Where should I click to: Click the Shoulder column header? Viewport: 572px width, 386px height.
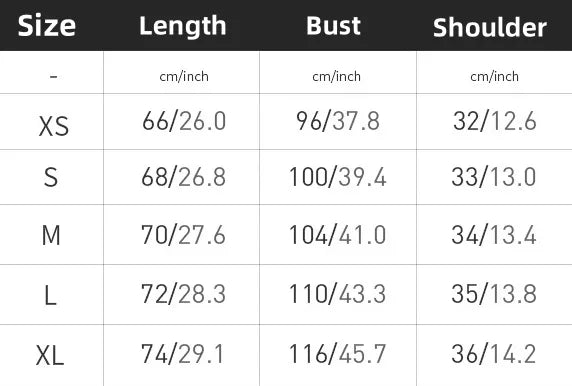tap(490, 27)
